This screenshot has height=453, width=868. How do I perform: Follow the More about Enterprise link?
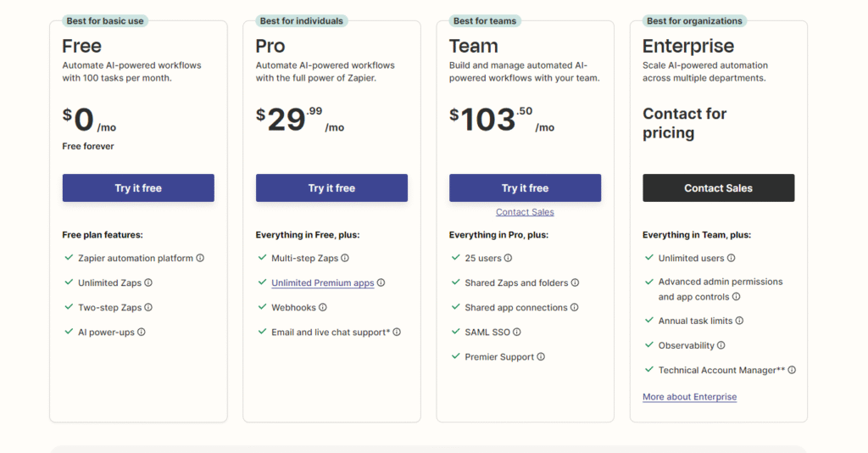(690, 396)
